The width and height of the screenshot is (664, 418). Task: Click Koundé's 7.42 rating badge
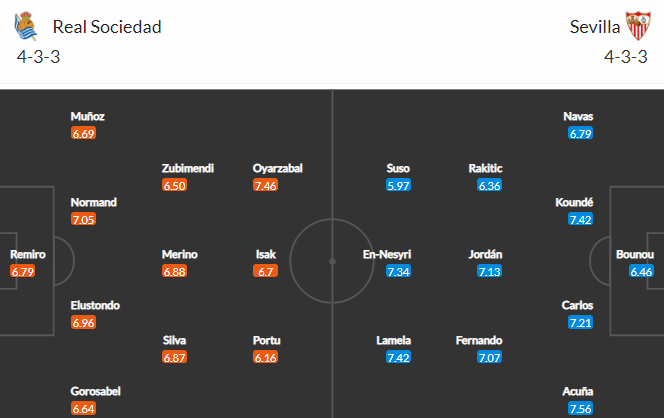pyautogui.click(x=580, y=219)
